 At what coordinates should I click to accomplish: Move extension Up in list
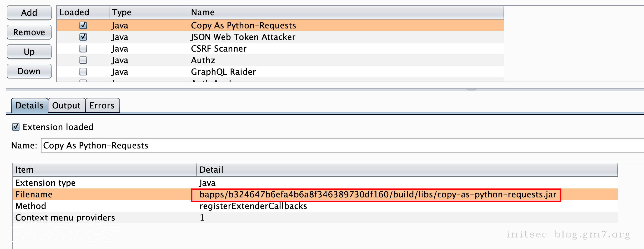coord(29,52)
